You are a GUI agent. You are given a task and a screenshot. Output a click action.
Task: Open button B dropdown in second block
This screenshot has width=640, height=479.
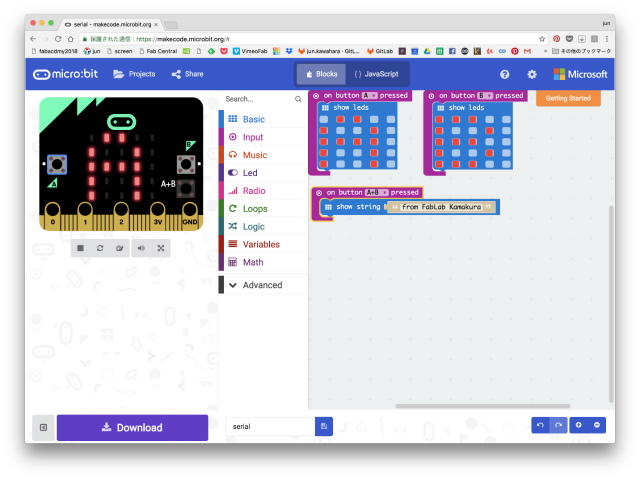pos(485,95)
